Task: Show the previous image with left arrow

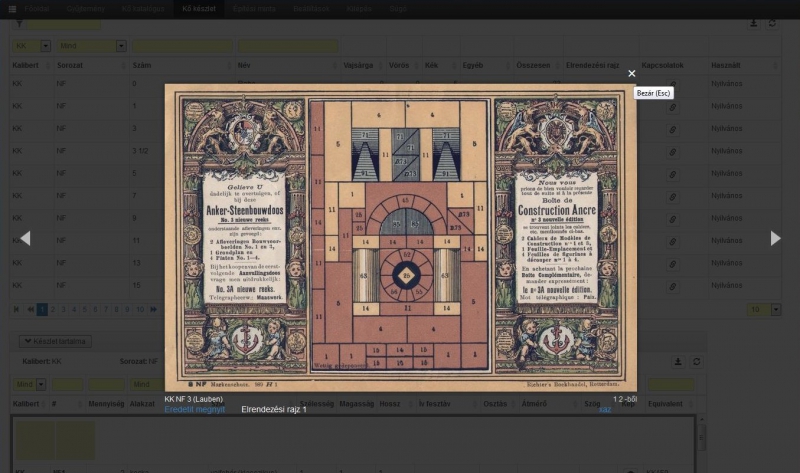Action: [25, 238]
